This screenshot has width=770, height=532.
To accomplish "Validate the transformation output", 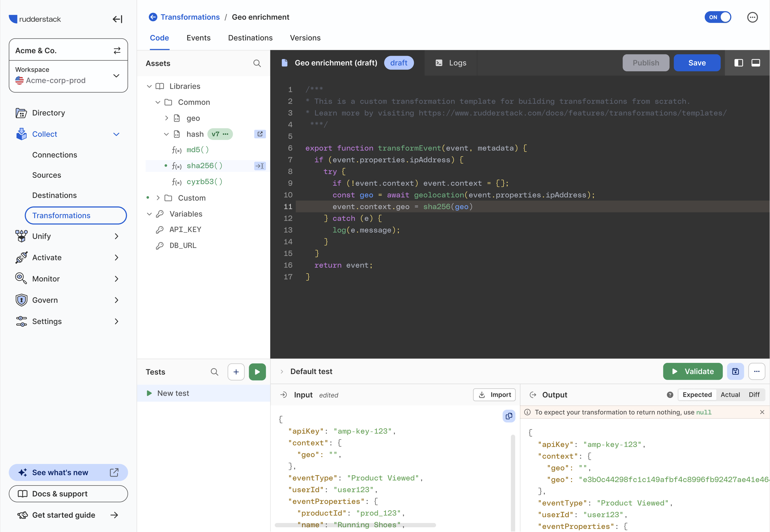I will click(693, 371).
